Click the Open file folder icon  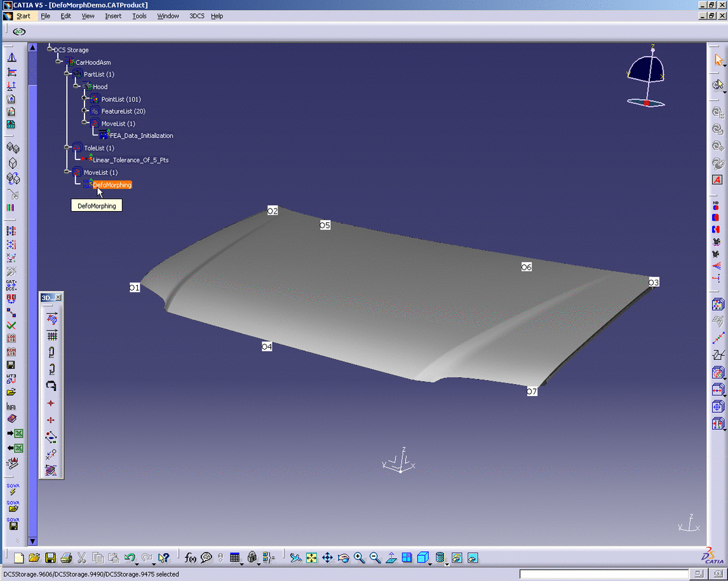pyautogui.click(x=34, y=557)
